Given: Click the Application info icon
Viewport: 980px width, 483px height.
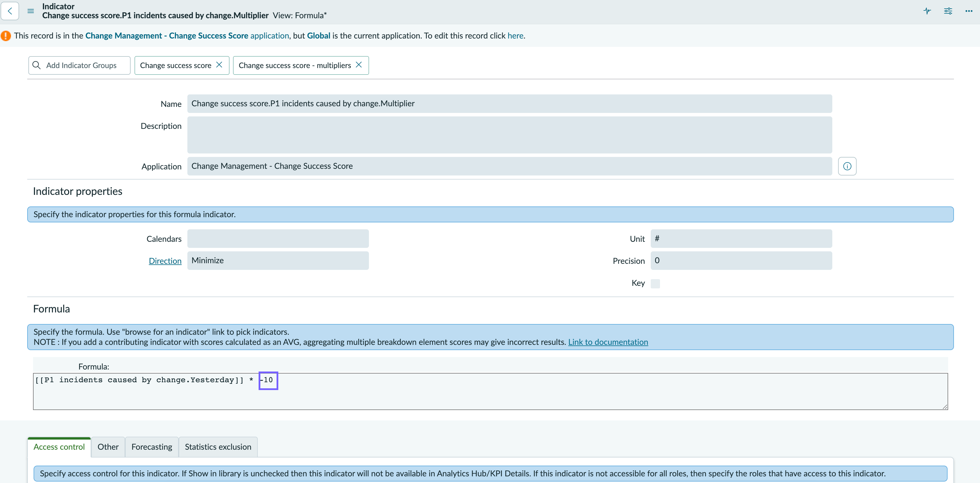Looking at the screenshot, I should coord(847,166).
